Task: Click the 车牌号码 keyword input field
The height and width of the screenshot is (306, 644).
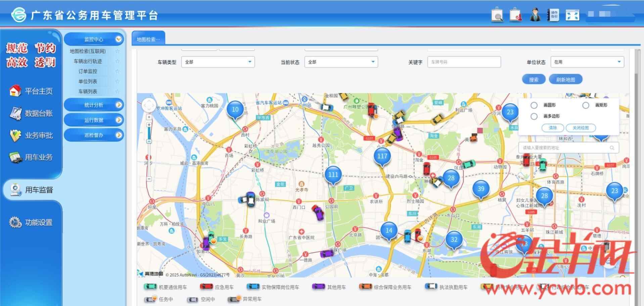Action: [x=464, y=62]
